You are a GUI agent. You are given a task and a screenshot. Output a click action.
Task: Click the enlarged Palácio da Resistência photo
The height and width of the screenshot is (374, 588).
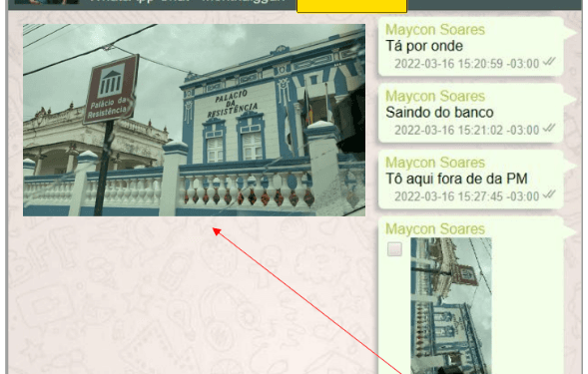[x=194, y=120]
